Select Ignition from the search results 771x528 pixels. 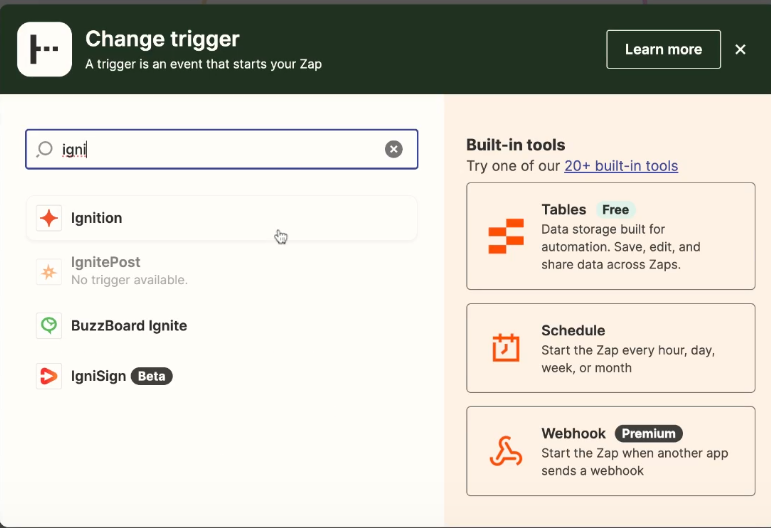click(x=222, y=218)
